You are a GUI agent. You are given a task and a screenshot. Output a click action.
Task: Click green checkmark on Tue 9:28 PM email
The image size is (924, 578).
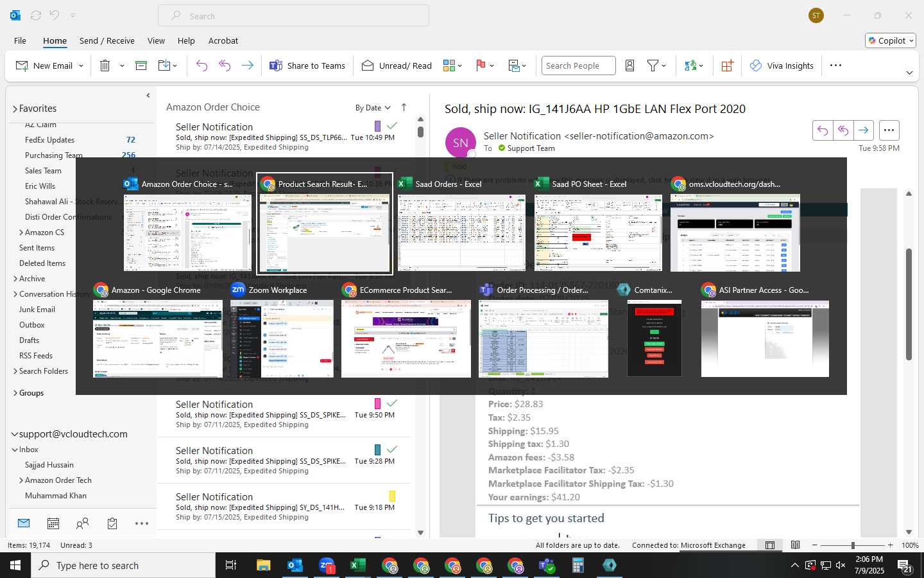pyautogui.click(x=392, y=450)
